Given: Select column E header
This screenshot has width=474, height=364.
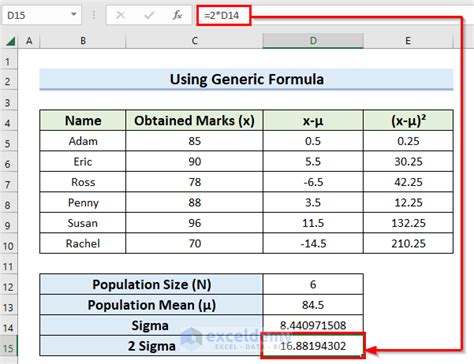Looking at the screenshot, I should point(408,41).
